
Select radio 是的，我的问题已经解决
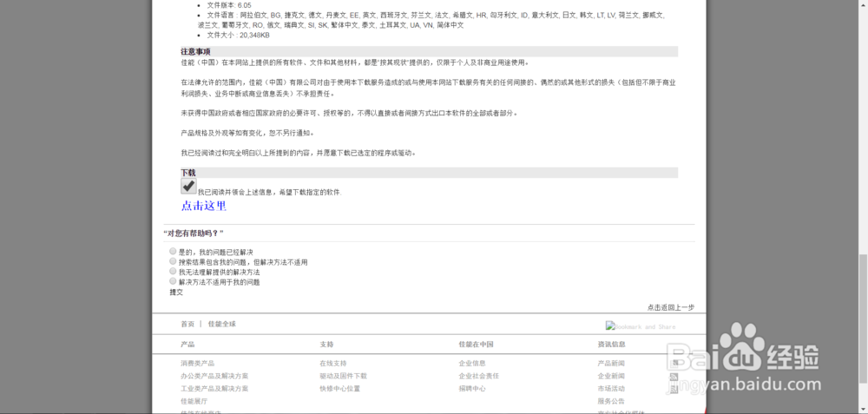point(173,252)
